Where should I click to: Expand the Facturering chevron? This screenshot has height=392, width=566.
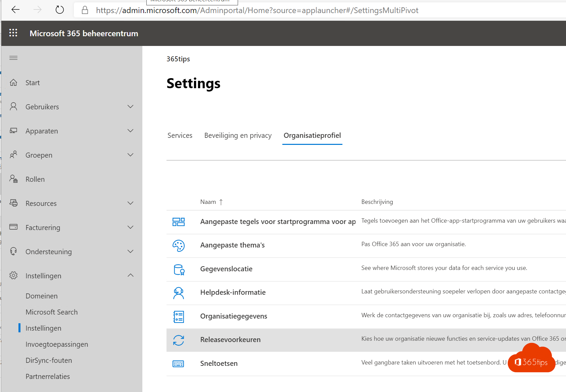[x=131, y=227]
